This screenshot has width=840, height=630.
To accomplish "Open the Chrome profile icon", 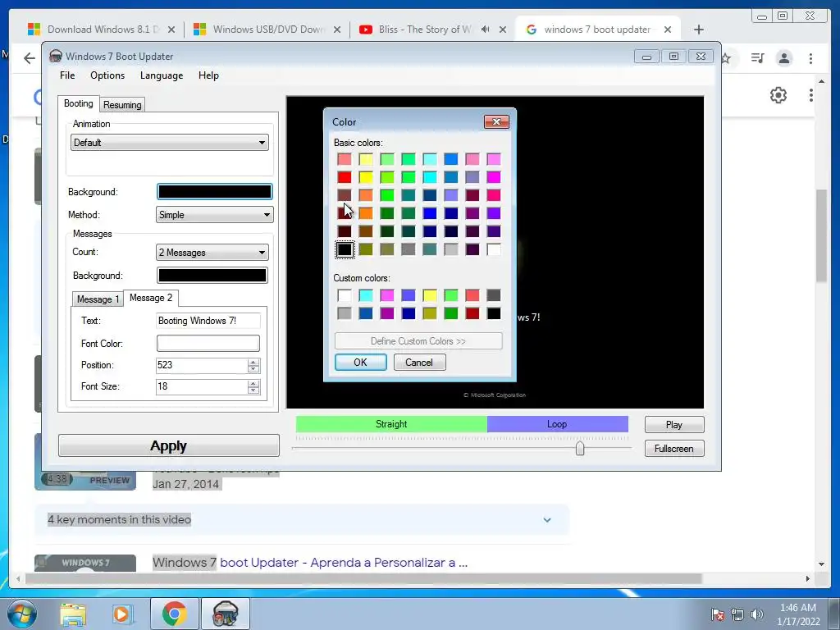I will [x=784, y=58].
